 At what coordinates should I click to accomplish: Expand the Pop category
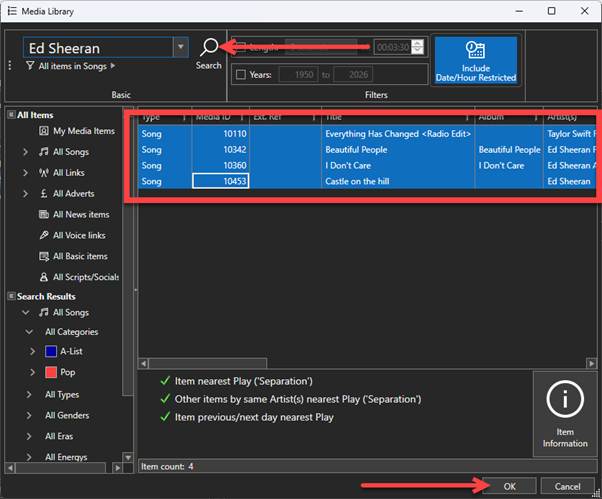coord(32,372)
